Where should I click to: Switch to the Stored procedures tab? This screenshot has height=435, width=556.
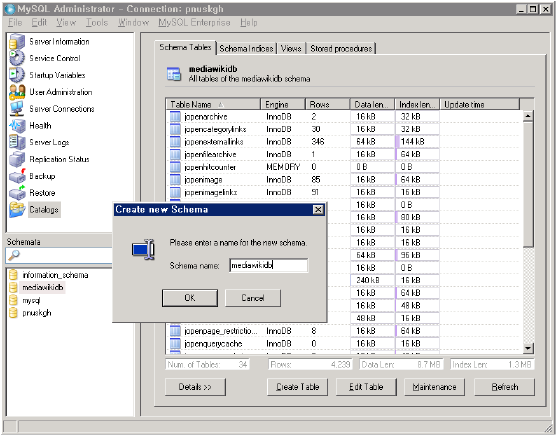point(341,49)
